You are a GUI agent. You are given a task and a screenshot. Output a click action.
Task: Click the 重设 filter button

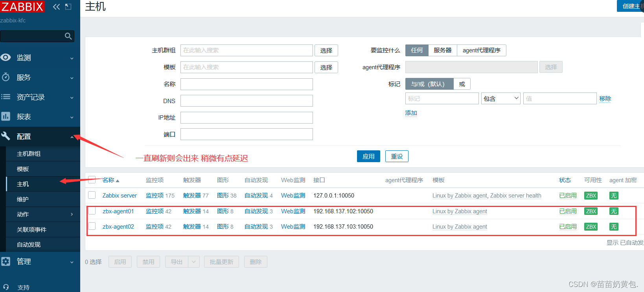click(x=397, y=156)
